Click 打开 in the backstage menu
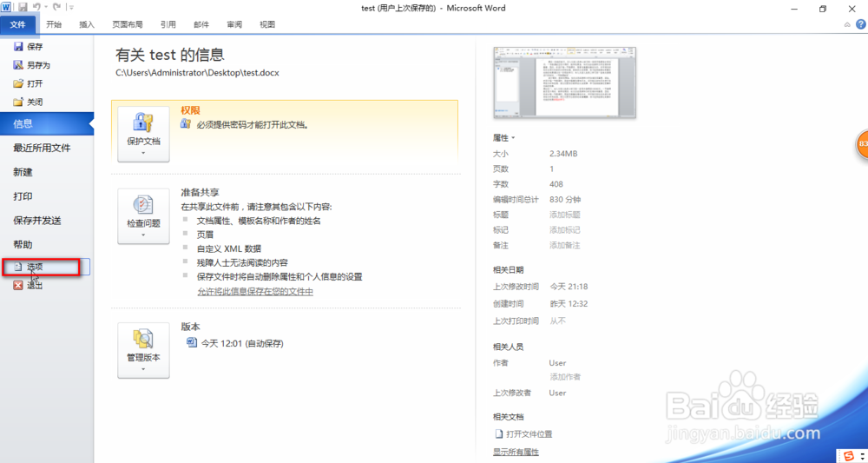The image size is (868, 463). 29,83
